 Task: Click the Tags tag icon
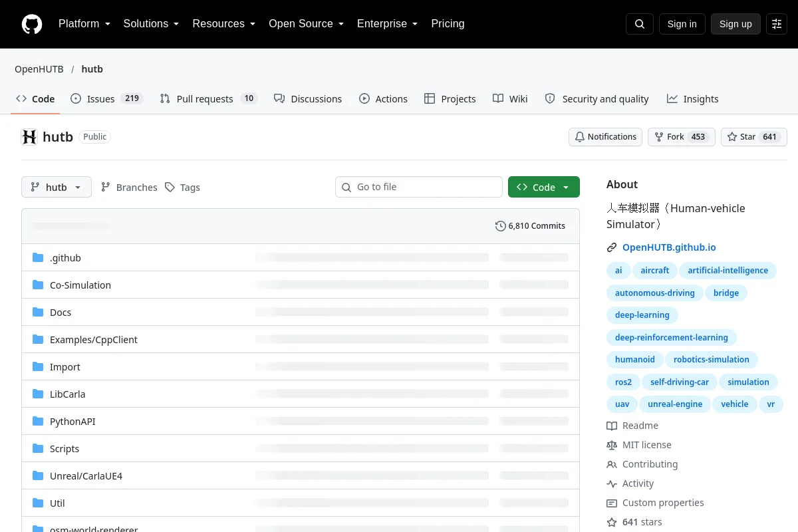(x=170, y=188)
